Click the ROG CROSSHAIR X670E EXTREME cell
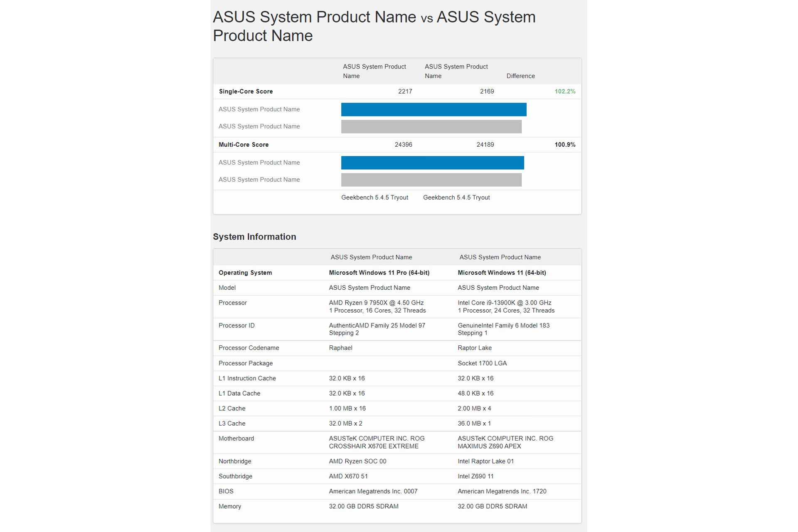The height and width of the screenshot is (532, 798). (x=377, y=442)
